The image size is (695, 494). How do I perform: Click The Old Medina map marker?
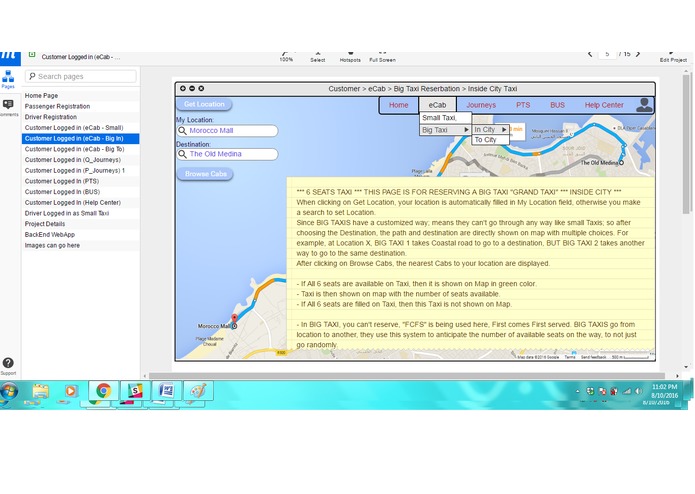[x=621, y=163]
